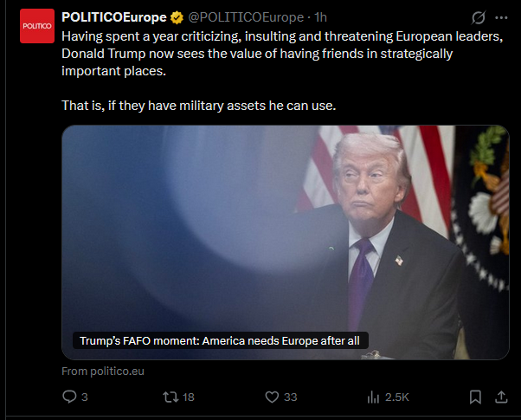The width and height of the screenshot is (521, 420).
Task: Bookmark this post
Action: 475,397
